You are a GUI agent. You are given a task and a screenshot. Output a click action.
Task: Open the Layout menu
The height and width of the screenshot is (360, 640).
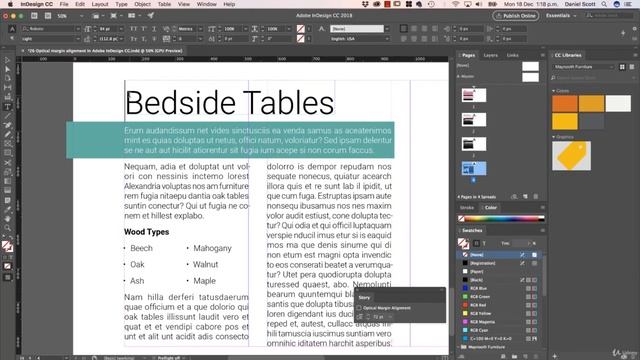point(100,4)
